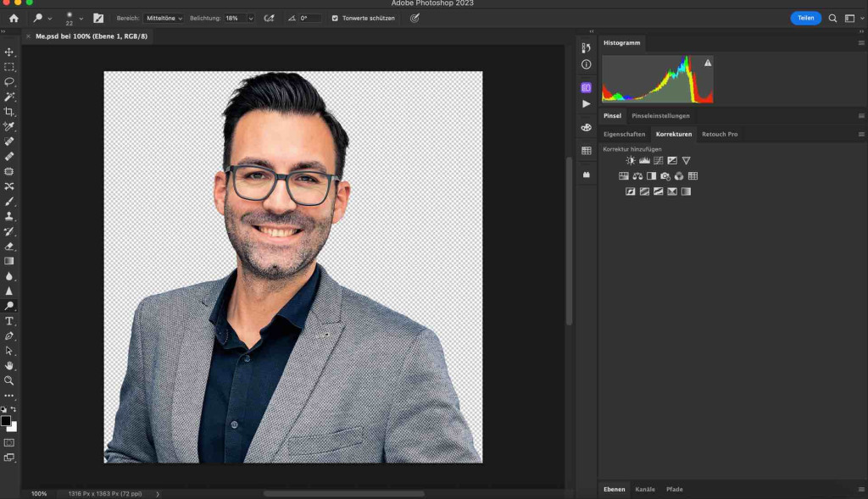
Task: Click the foreground color swatch
Action: pyautogui.click(x=6, y=421)
